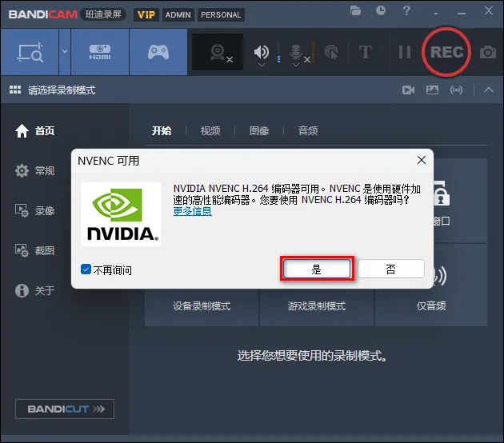The width and height of the screenshot is (504, 443).
Task: Select HDMI device recording mode
Action: point(100,52)
